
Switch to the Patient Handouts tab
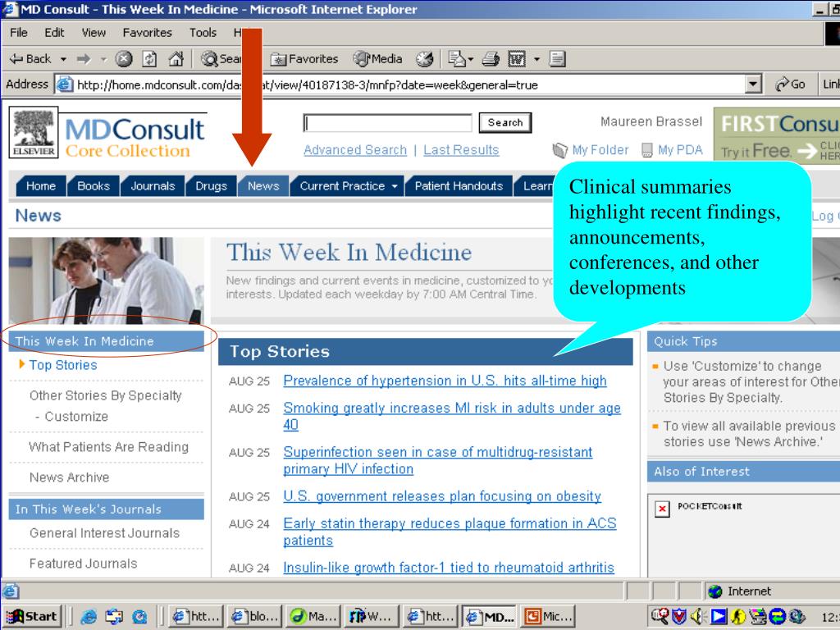point(459,186)
